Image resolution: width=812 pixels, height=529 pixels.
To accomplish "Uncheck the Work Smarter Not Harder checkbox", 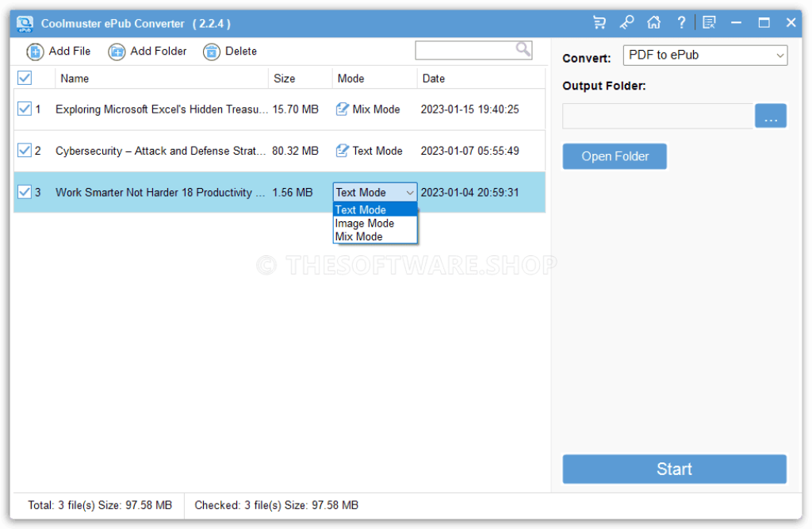I will pos(25,192).
